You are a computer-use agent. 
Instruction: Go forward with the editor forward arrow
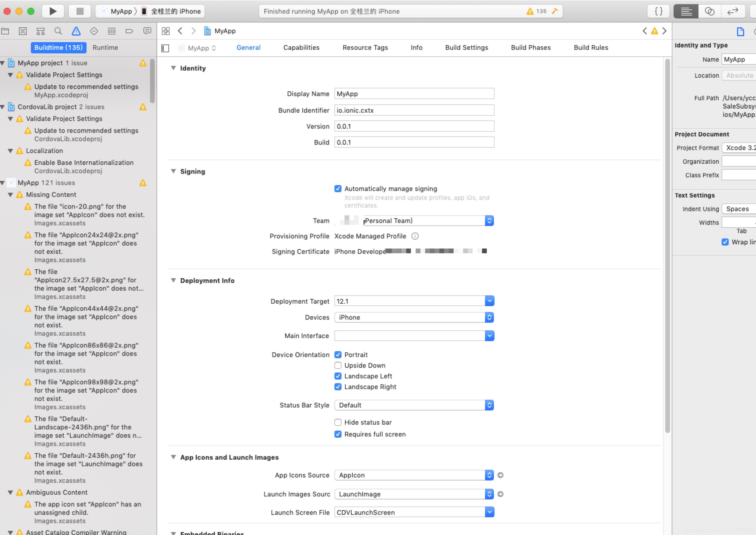(194, 31)
